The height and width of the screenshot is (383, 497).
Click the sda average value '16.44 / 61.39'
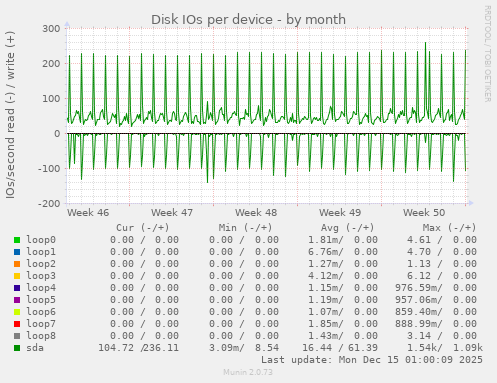[x=340, y=348]
